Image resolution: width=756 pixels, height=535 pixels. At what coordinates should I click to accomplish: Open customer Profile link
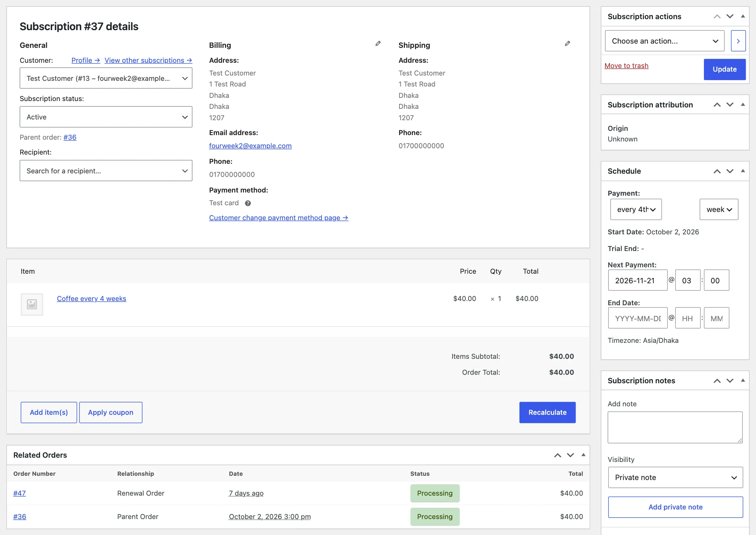coord(86,60)
